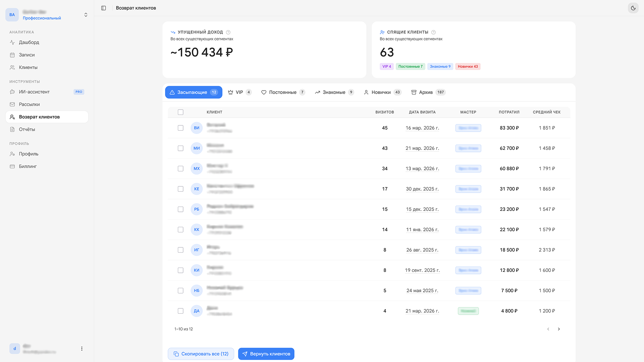Viewport: 644px width, 362px height.
Task: Open Записи in the sidebar
Action: (47, 55)
